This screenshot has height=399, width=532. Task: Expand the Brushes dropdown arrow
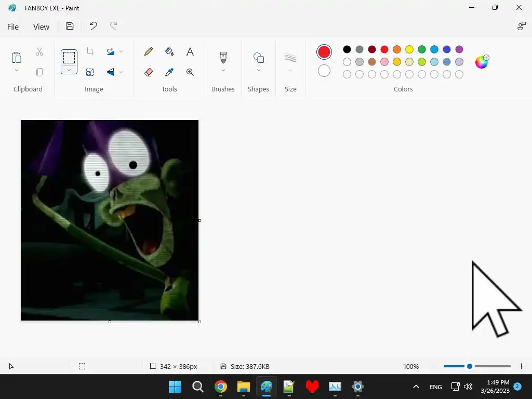[x=223, y=70]
